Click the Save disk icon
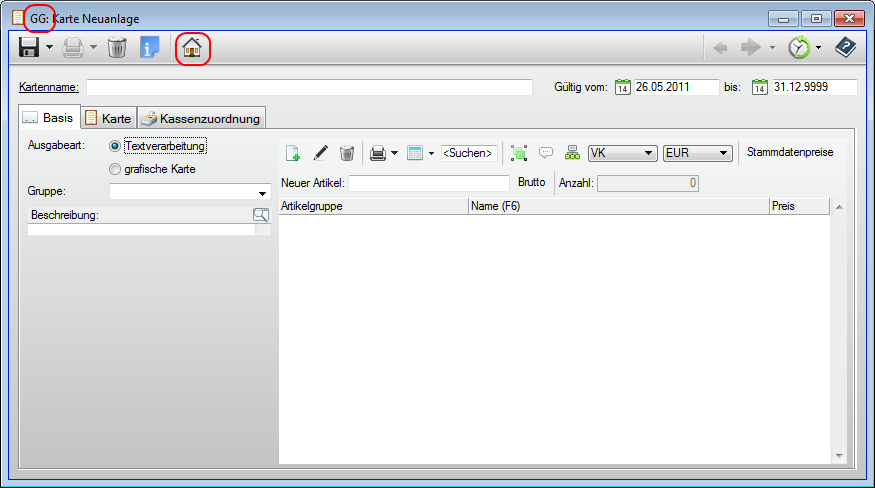 coord(30,47)
